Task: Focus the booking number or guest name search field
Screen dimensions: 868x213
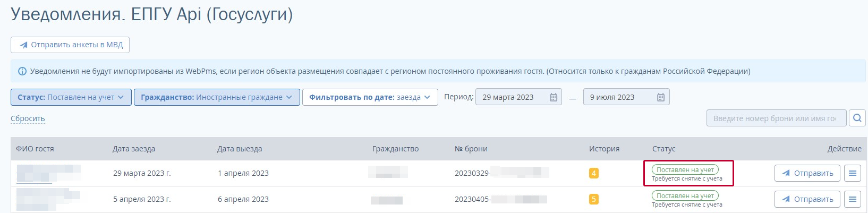Action: (775, 118)
